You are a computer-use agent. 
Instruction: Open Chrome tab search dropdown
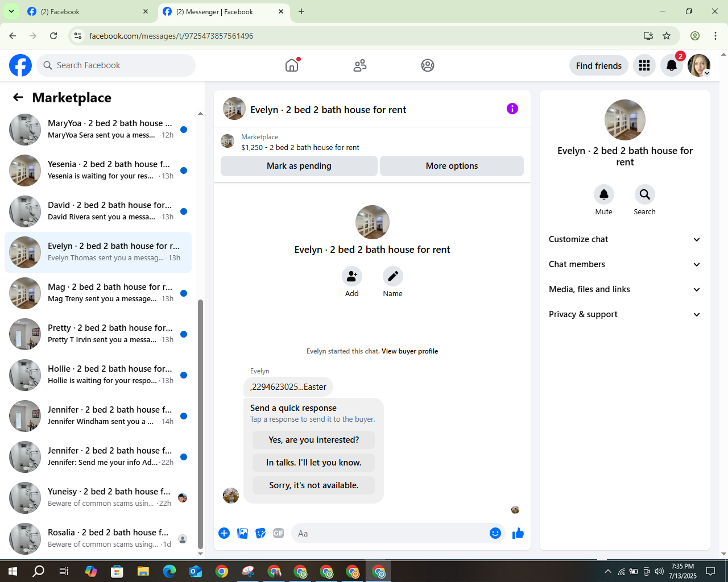[11, 11]
